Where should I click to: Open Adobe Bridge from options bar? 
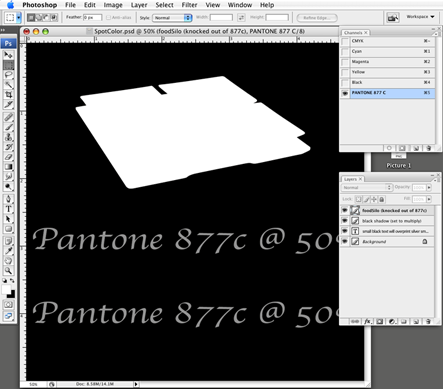pyautogui.click(x=393, y=18)
